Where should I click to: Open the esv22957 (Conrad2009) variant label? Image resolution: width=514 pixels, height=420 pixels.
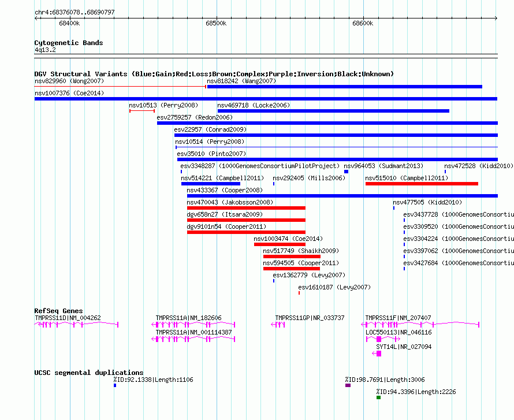point(210,129)
